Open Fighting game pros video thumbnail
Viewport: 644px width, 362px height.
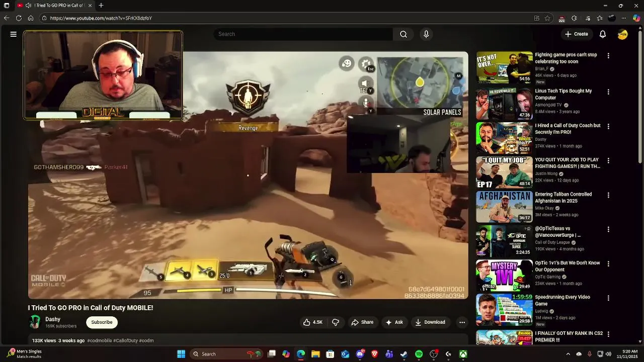504,67
